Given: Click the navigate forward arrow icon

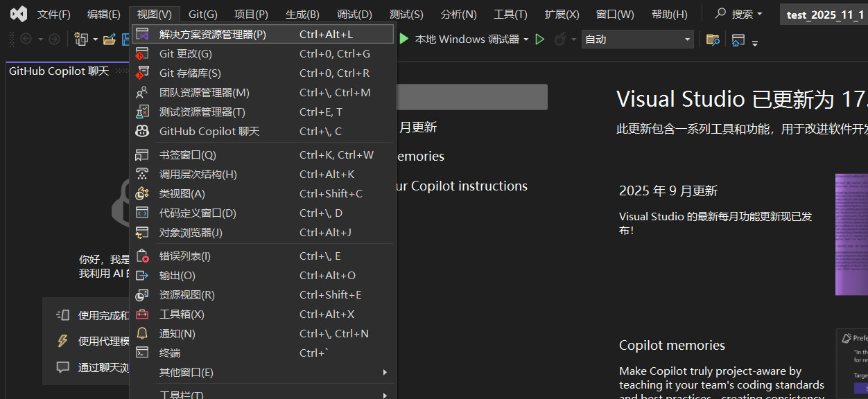Looking at the screenshot, I should point(54,39).
